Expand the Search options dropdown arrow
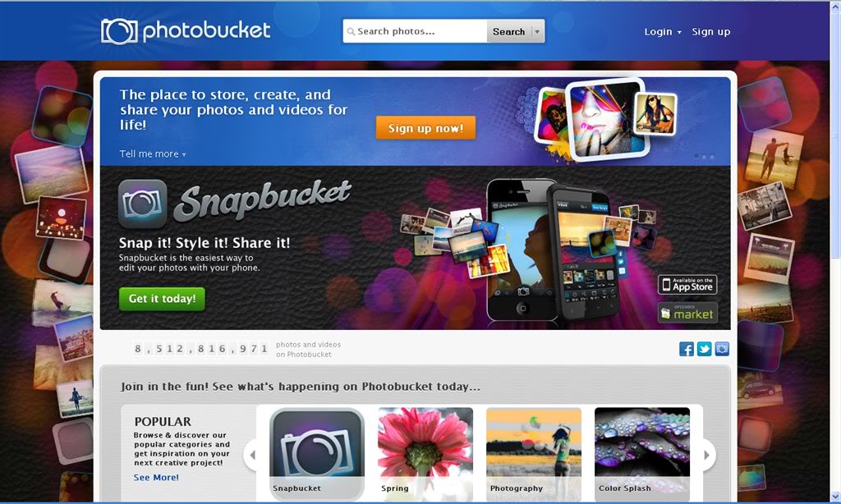Image resolution: width=841 pixels, height=504 pixels. pos(537,32)
